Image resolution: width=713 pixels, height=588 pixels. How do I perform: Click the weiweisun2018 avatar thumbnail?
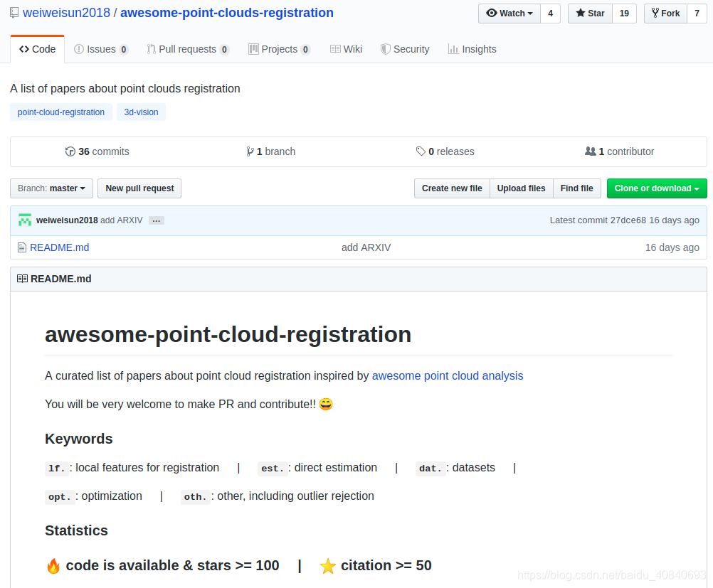(25, 220)
